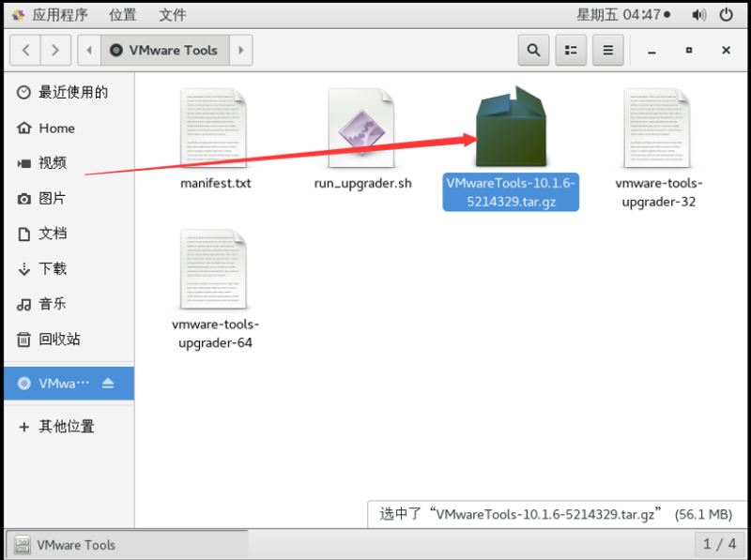Expand path bar right triangle

point(241,50)
